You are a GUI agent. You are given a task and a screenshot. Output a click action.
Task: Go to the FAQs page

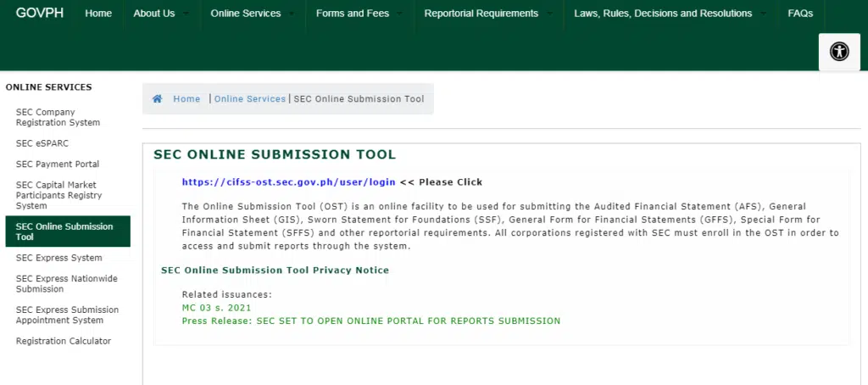[800, 14]
